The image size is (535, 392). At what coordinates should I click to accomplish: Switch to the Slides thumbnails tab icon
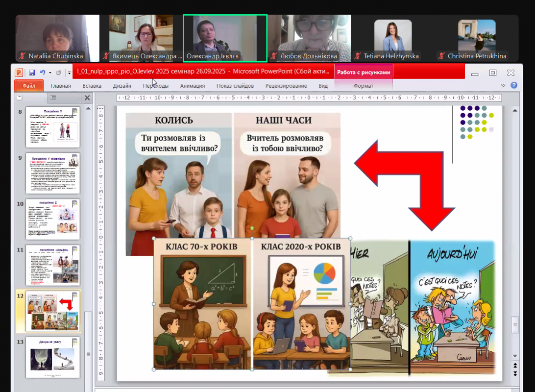coord(20,98)
